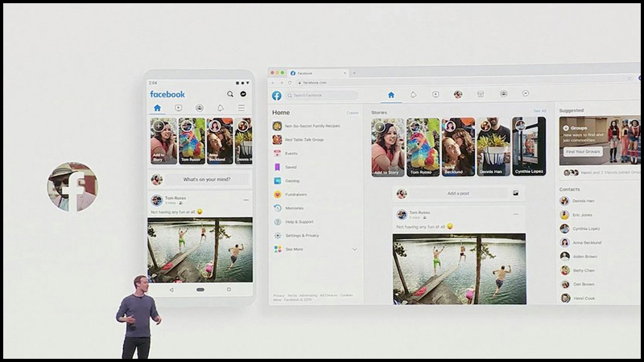Viewport: 644px width, 362px height.
Task: Click the Find Your Groups button
Action: [x=583, y=151]
